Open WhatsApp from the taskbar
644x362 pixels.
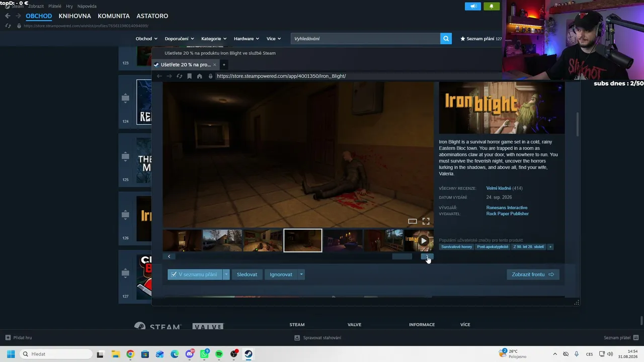204,354
